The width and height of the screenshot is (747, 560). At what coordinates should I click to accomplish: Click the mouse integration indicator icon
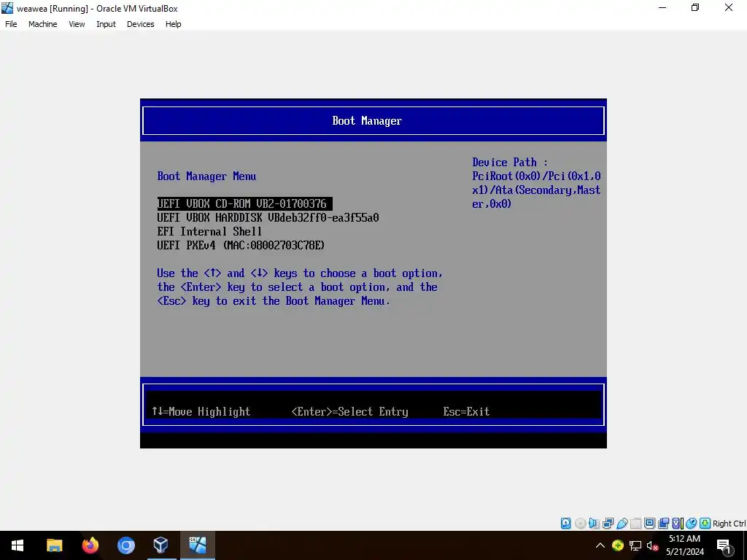692,524
